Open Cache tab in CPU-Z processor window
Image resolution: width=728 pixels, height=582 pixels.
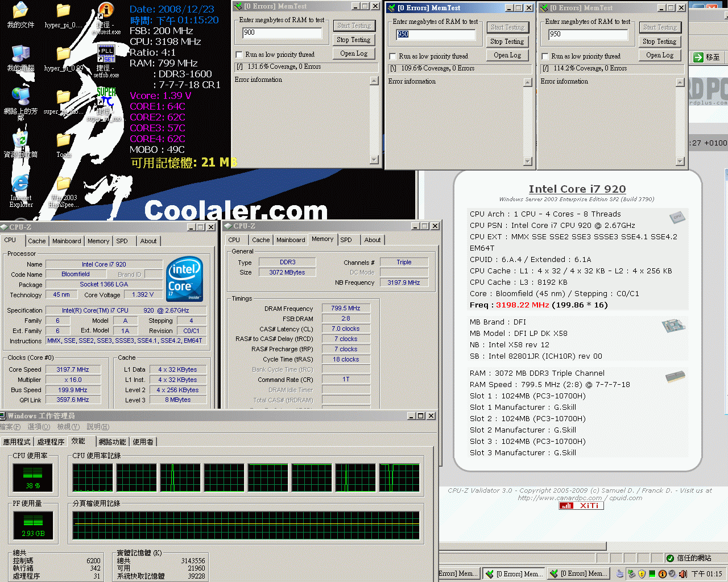[37, 241]
